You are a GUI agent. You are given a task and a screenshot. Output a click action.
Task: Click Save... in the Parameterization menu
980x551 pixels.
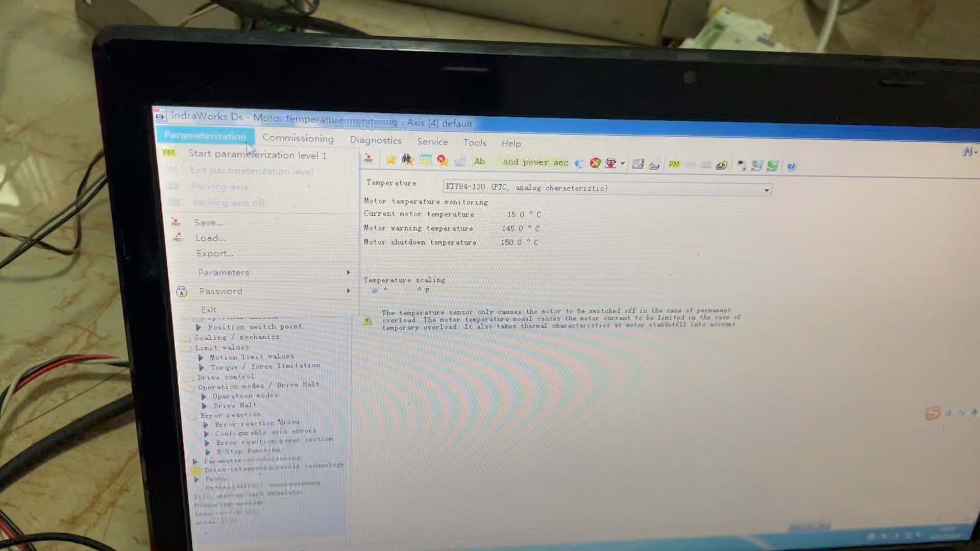click(x=207, y=222)
